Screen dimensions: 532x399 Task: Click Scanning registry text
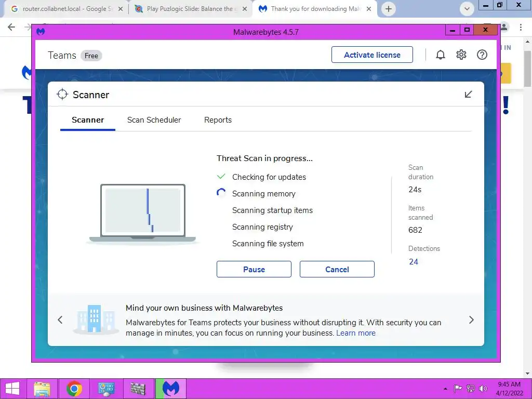point(262,227)
